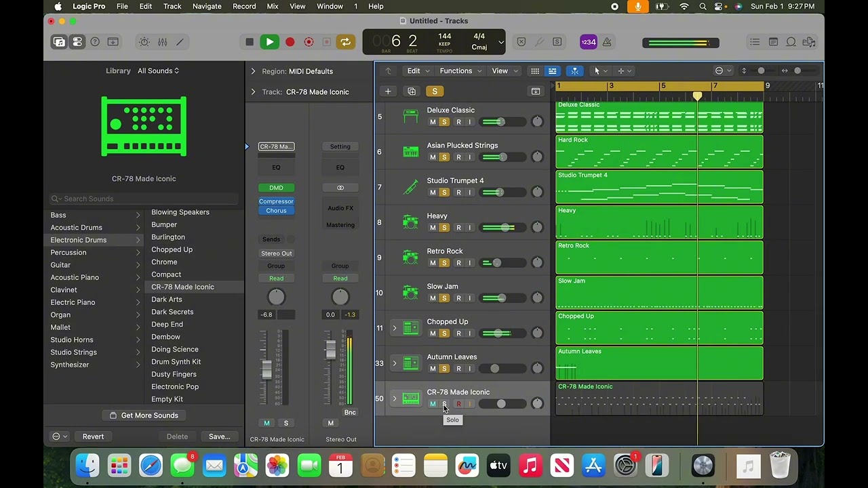
Task: Toggle input monitoring on Heavy track
Action: (469, 228)
